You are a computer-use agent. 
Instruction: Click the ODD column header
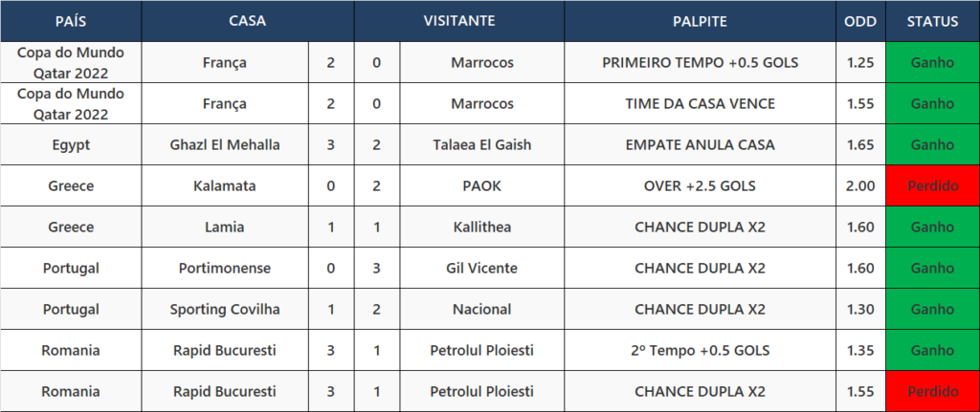pos(860,21)
